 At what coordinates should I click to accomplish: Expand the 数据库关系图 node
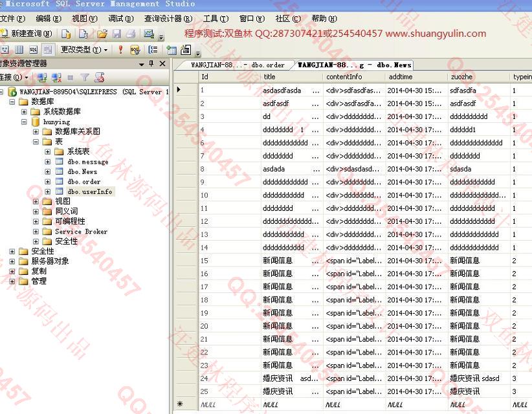click(36, 131)
